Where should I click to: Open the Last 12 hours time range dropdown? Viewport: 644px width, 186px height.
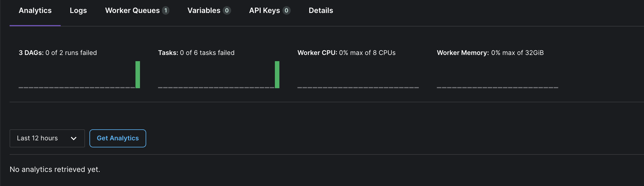(x=47, y=138)
